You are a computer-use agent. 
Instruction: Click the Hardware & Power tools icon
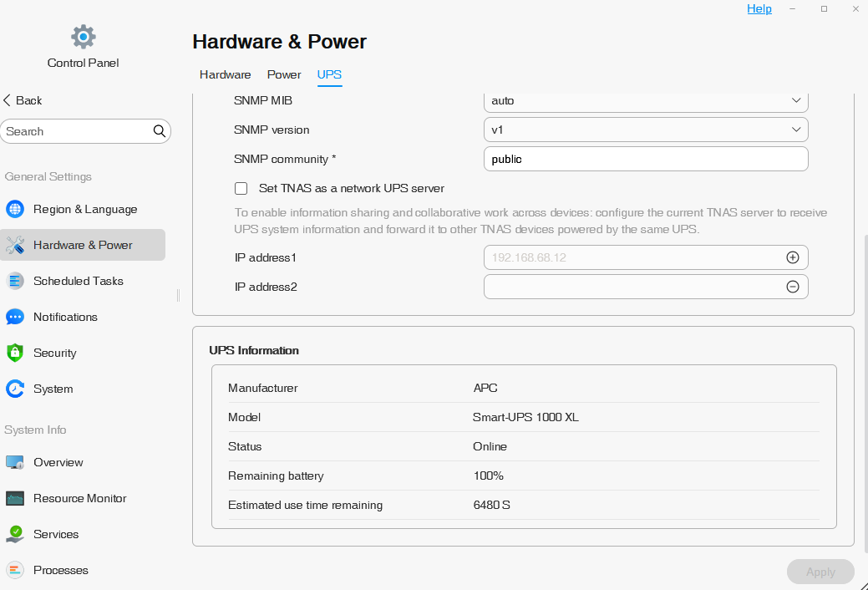[15, 245]
